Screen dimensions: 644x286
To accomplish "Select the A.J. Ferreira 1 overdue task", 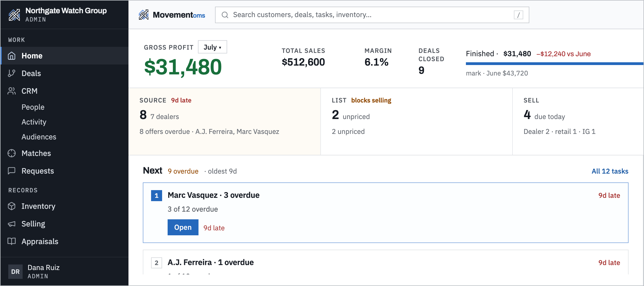I will pyautogui.click(x=386, y=262).
